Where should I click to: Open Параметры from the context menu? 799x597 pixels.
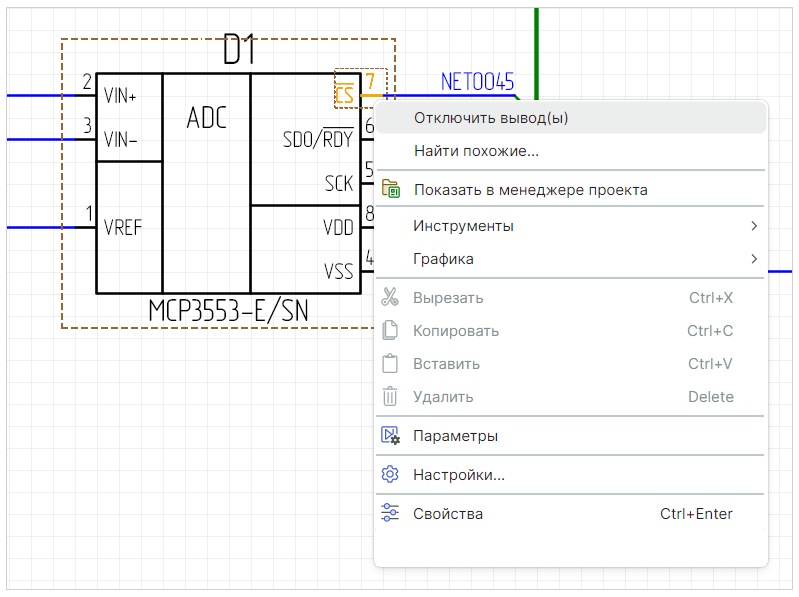click(571, 436)
